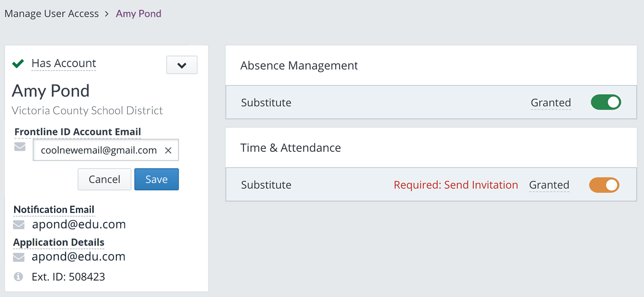Click the Application Details heading
The height and width of the screenshot is (297, 644).
coord(59,242)
